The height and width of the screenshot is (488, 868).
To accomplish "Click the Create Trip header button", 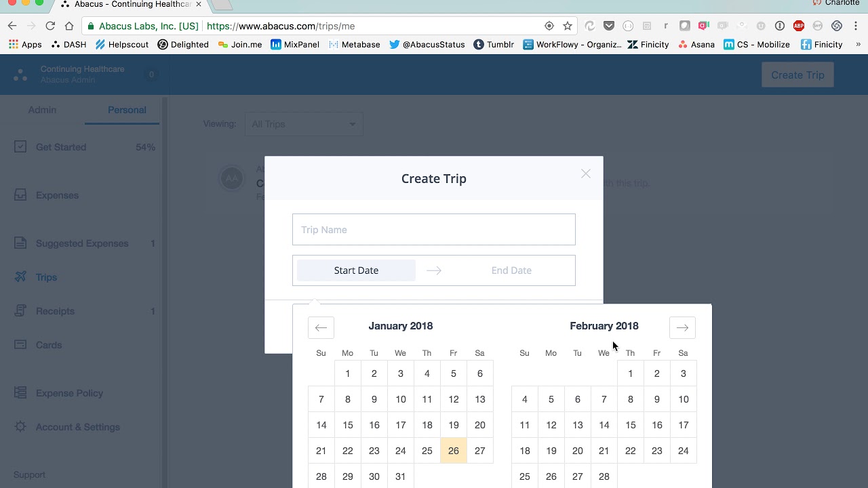I will (797, 75).
